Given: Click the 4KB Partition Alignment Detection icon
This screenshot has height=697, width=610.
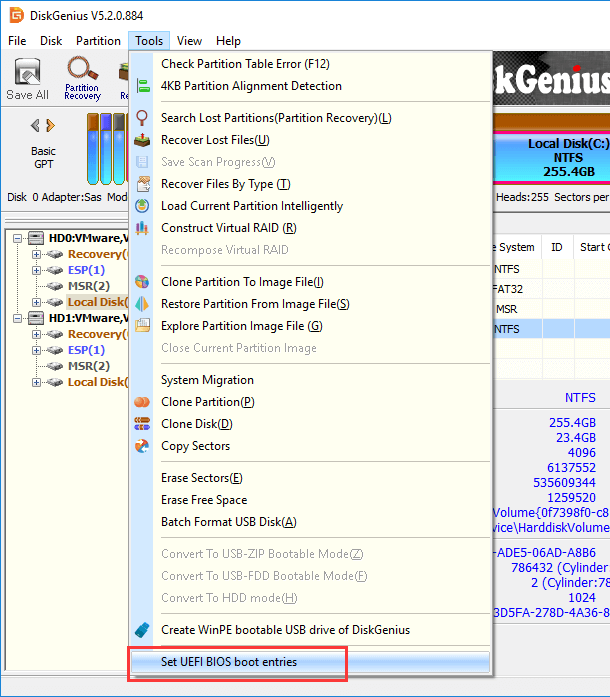Looking at the screenshot, I should (143, 86).
